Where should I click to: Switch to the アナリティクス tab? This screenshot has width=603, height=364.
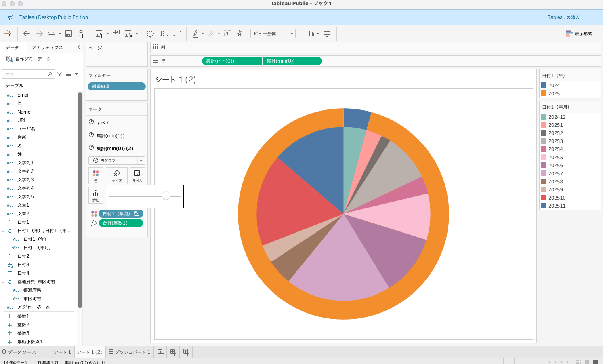[x=47, y=48]
